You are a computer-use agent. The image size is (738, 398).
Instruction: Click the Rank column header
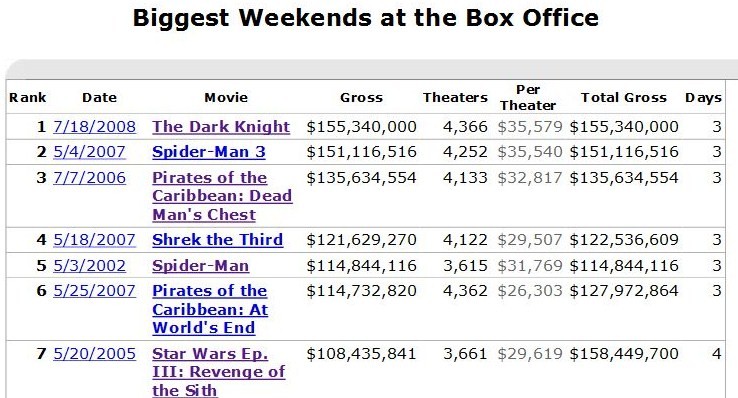28,97
